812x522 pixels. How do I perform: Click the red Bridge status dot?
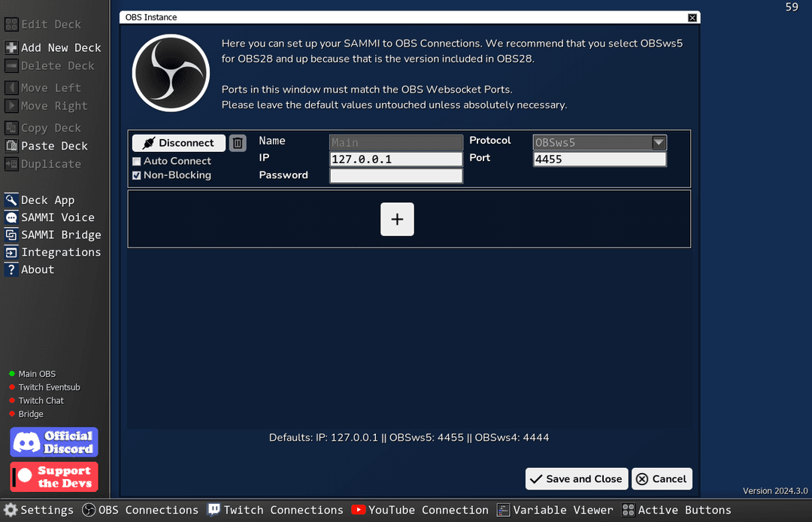click(x=12, y=414)
